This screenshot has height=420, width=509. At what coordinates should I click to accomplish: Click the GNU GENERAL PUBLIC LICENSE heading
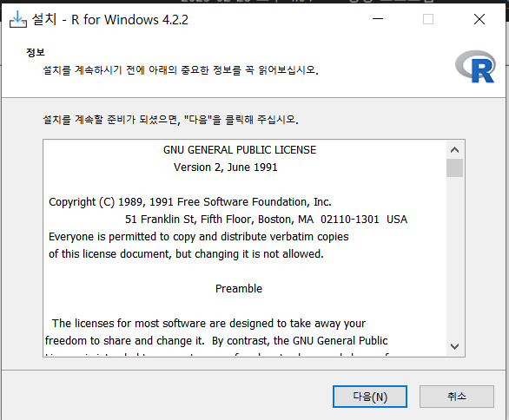(x=240, y=150)
